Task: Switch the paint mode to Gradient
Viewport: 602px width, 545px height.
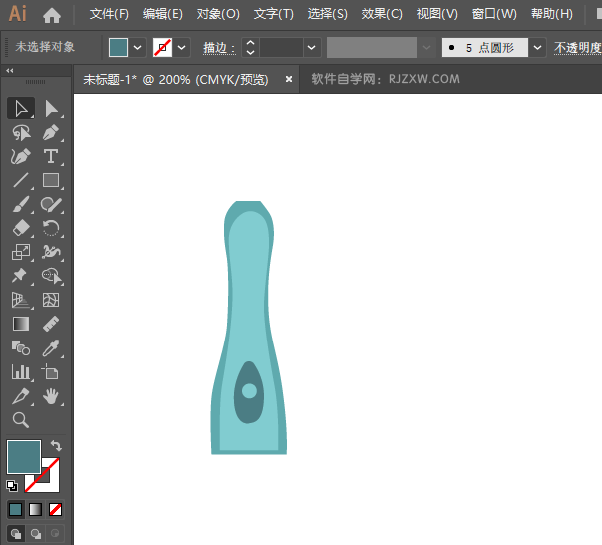Action: [x=36, y=509]
